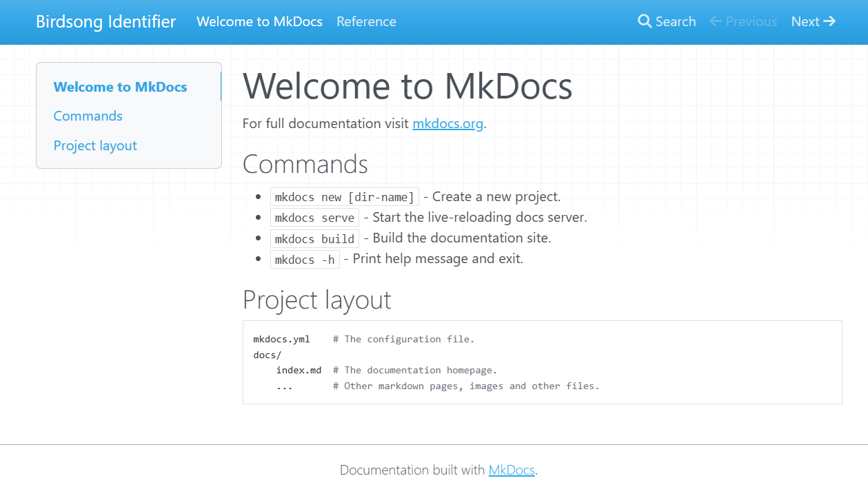This screenshot has width=868, height=498.
Task: Click the Project layout section heading
Action: pos(317,300)
